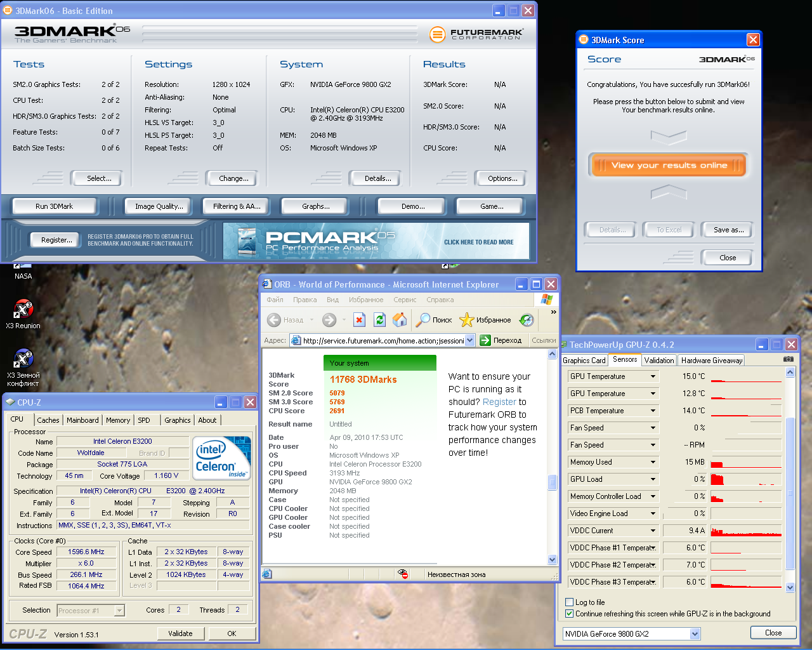Screen dimensions: 812x650
Task: Open the X3 Reunion desktop shortcut
Action: point(23,310)
